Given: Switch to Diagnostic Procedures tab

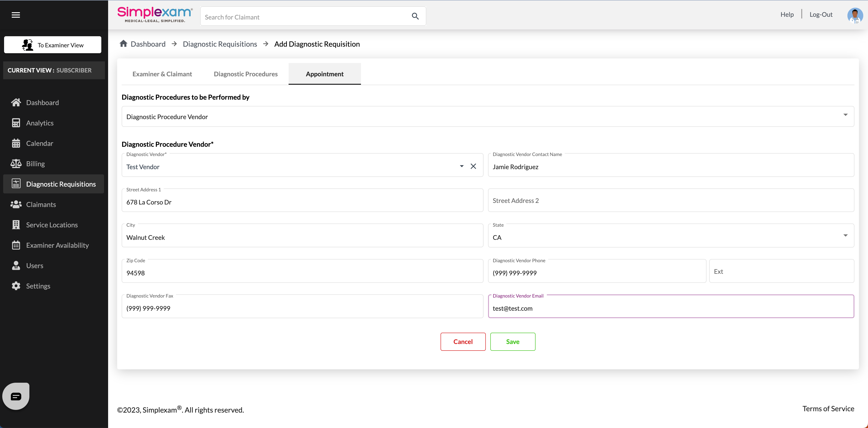Looking at the screenshot, I should coord(246,74).
